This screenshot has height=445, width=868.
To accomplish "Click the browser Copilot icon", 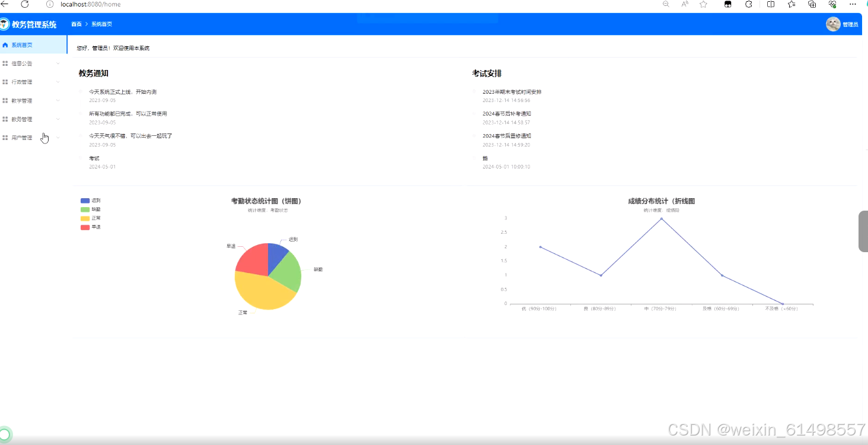I will [727, 4].
